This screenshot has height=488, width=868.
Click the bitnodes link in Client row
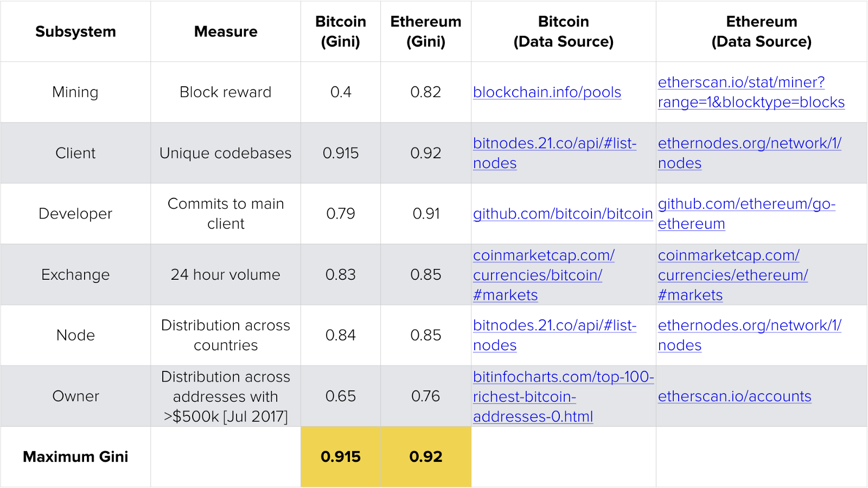(554, 143)
